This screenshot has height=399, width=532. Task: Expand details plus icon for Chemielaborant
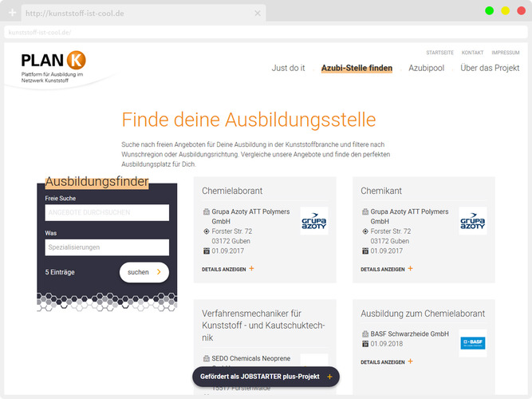click(x=251, y=269)
